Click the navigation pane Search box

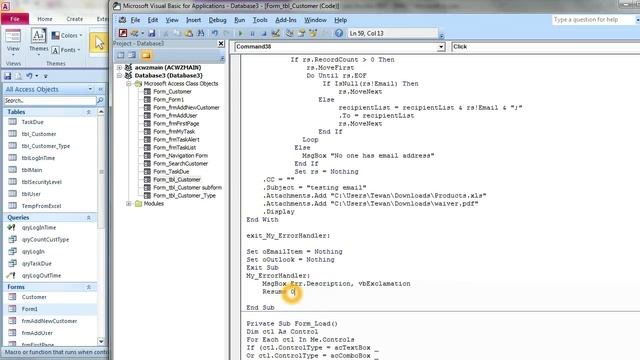coord(50,100)
